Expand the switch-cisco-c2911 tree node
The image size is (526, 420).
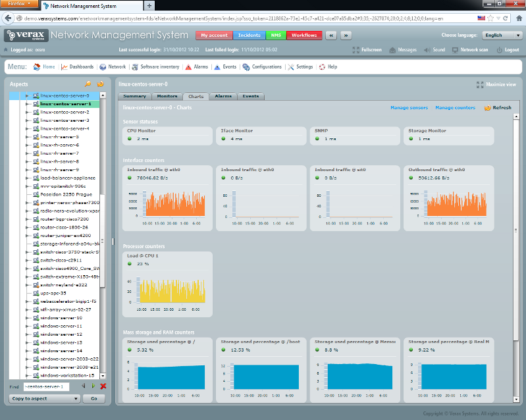tap(27, 260)
